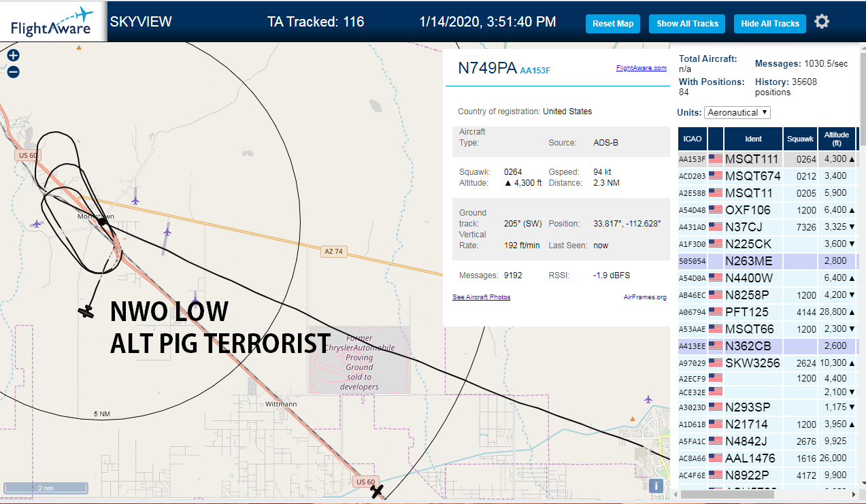Select the N4842J aircraft row
Screen dimensions: 866x504
click(767, 441)
